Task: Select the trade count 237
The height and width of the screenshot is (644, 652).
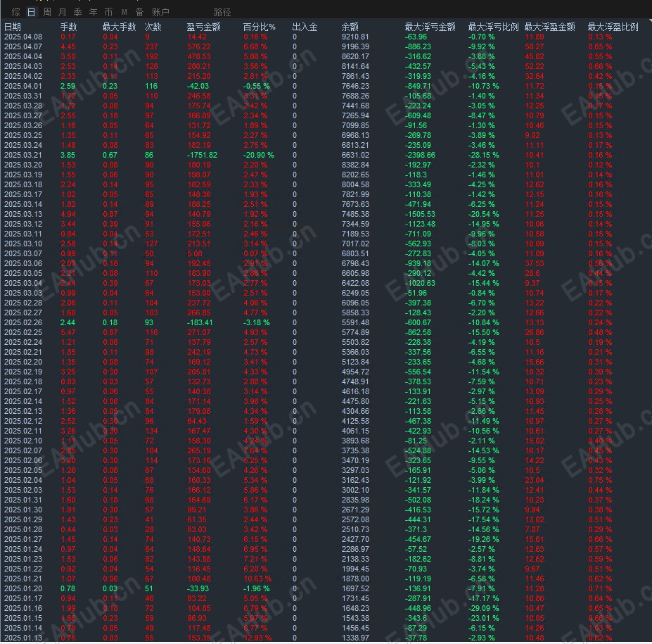Action: coord(152,46)
